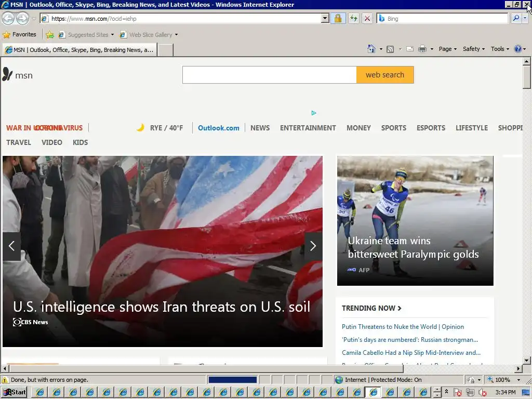Click the horizontal scrollbar right arrow

point(518,368)
